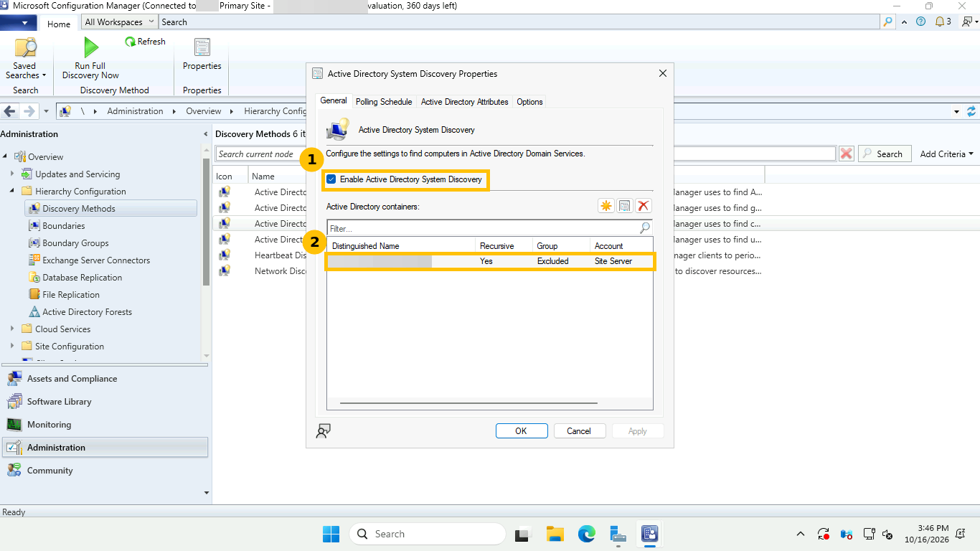Click Administration in the breadcrumb path

click(135, 111)
